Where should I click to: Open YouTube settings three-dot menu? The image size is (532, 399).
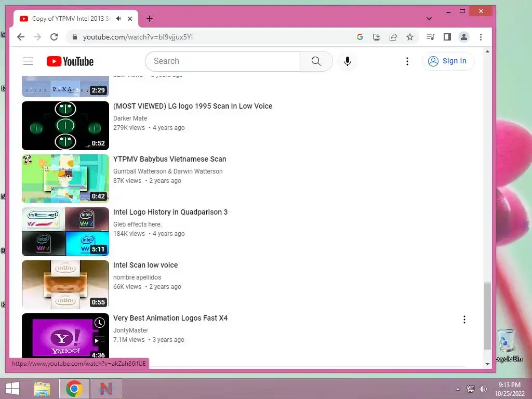(x=407, y=61)
